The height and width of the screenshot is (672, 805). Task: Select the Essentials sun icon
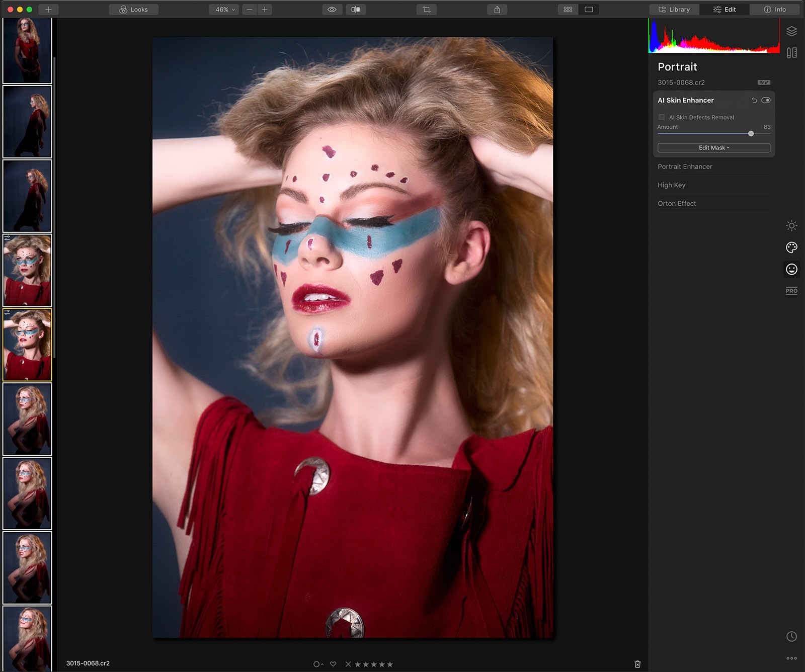tap(791, 226)
